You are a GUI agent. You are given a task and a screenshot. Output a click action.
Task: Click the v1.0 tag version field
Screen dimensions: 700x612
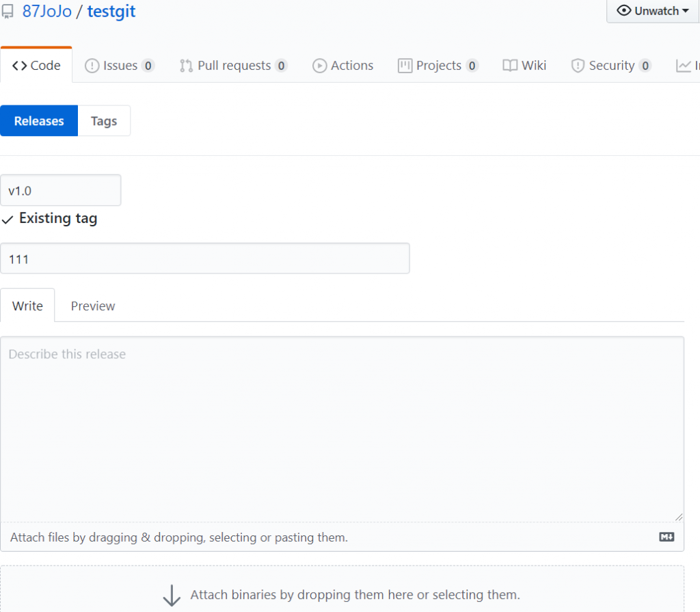60,190
